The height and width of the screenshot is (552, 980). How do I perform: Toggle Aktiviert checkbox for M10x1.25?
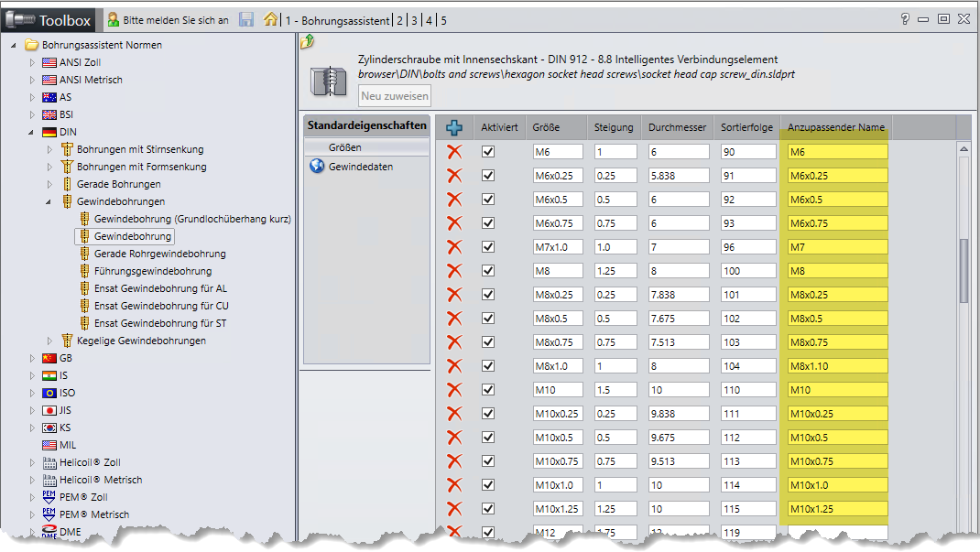[488, 509]
